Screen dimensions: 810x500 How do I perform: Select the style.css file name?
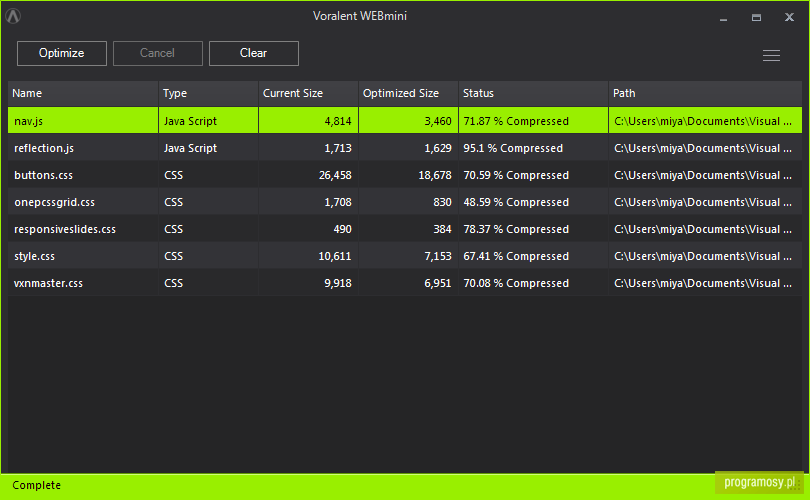coord(34,256)
